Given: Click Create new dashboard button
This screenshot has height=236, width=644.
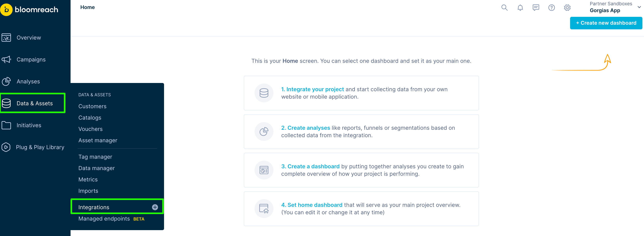Looking at the screenshot, I should tap(606, 23).
